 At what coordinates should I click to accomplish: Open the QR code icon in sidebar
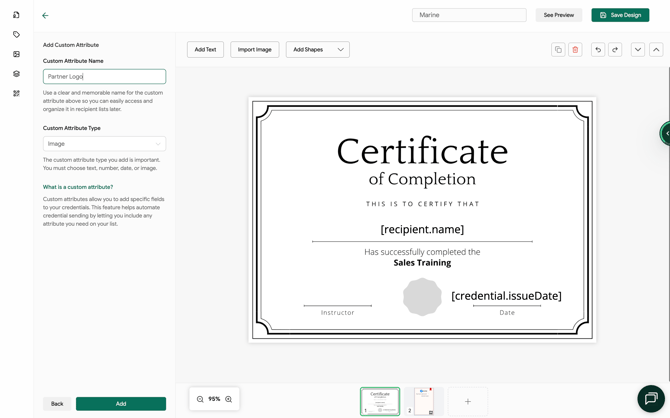[16, 94]
